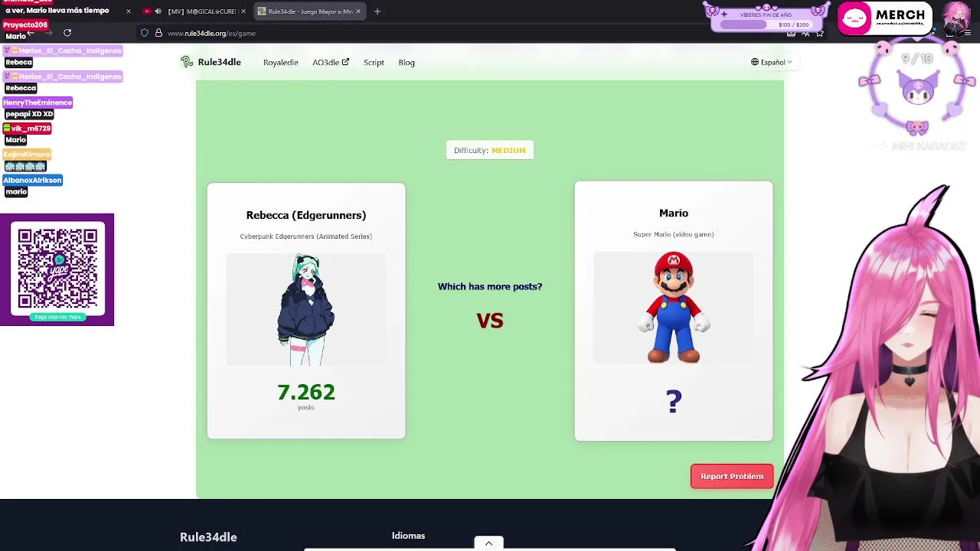Close the Rule34dle browser tab
Screen dimensions: 980x551
point(358,11)
